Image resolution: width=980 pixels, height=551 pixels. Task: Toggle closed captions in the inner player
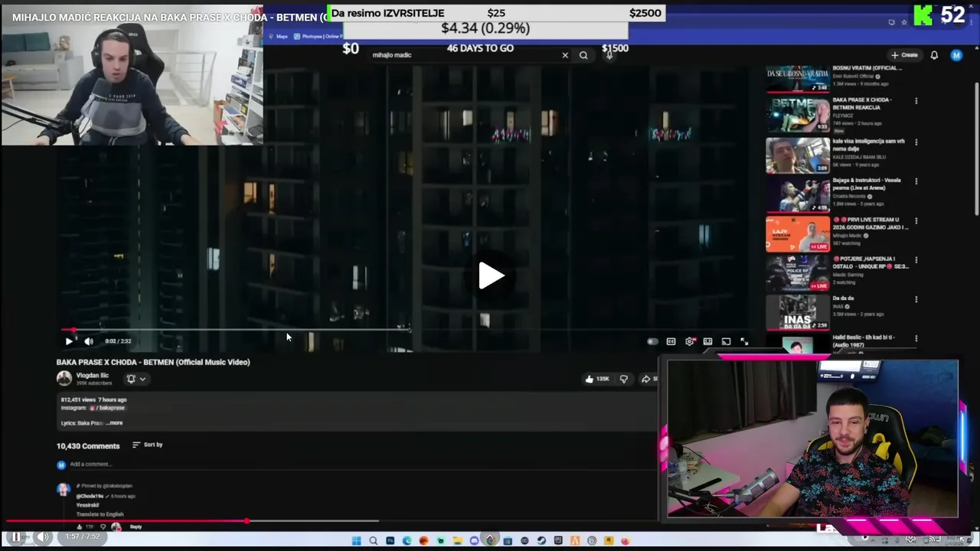click(x=671, y=341)
